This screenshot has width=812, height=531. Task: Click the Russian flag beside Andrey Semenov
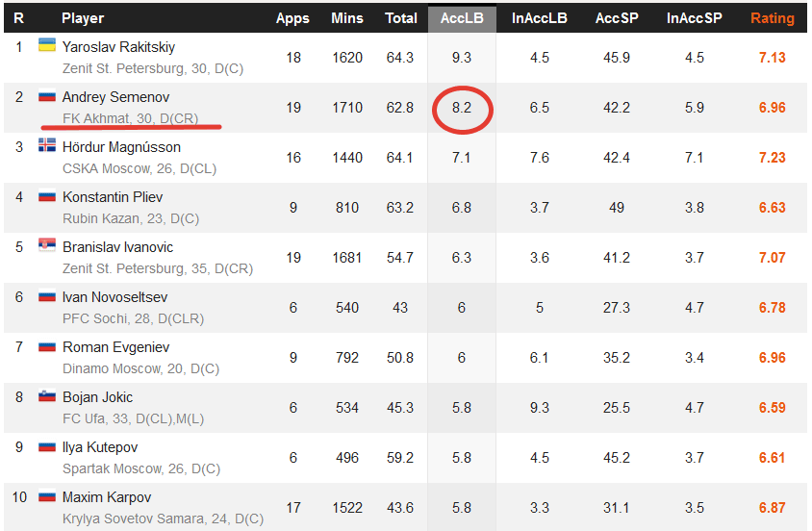point(47,96)
